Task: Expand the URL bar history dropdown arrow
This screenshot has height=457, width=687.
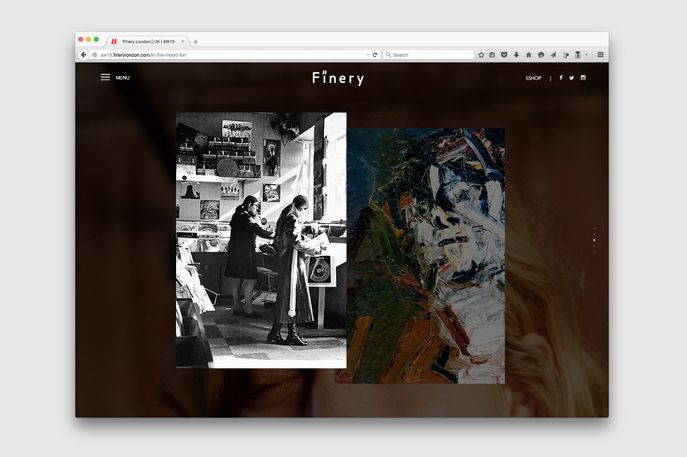Action: pos(367,54)
